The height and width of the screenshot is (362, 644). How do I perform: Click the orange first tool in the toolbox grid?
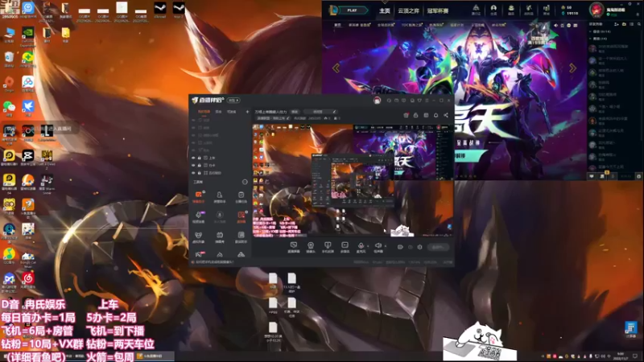198,196
